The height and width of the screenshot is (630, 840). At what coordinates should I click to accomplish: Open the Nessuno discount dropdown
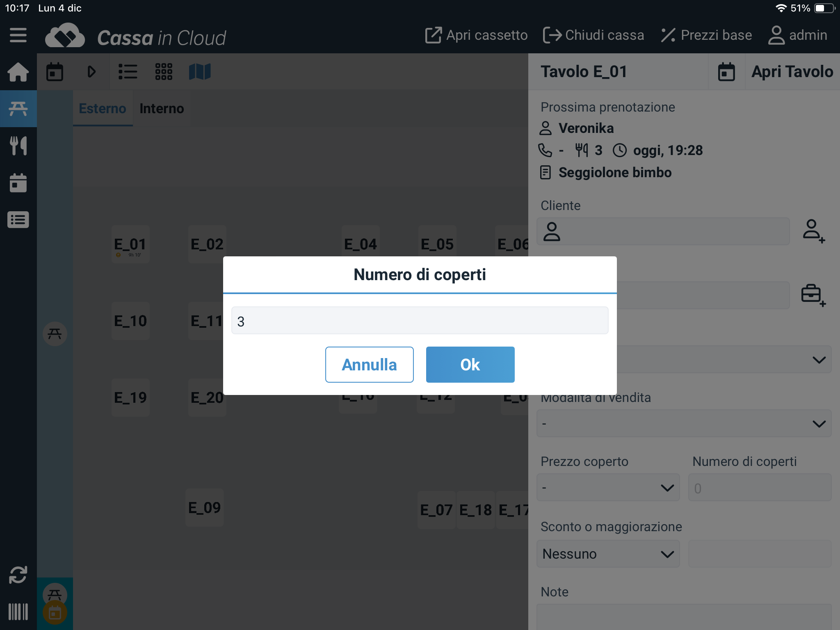click(608, 554)
